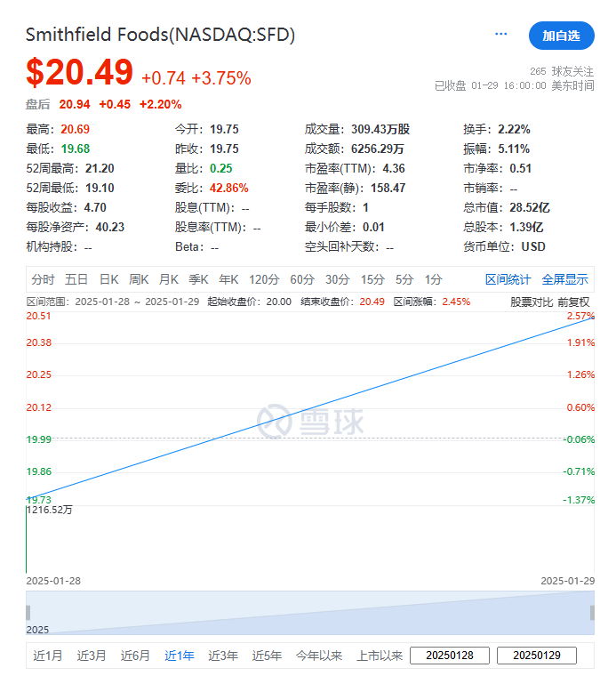Select the 上市以来 time range
The image size is (616, 676).
(380, 656)
